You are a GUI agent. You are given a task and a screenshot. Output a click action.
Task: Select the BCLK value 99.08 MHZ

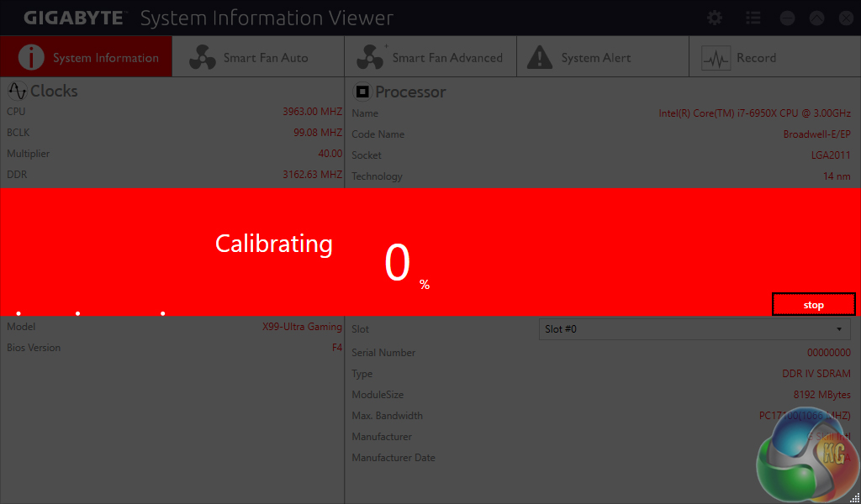pyautogui.click(x=317, y=132)
